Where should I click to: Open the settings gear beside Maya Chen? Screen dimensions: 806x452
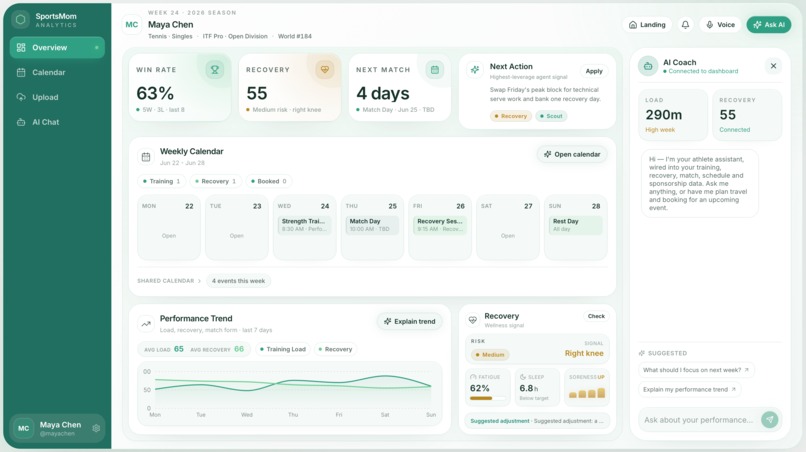(x=96, y=428)
